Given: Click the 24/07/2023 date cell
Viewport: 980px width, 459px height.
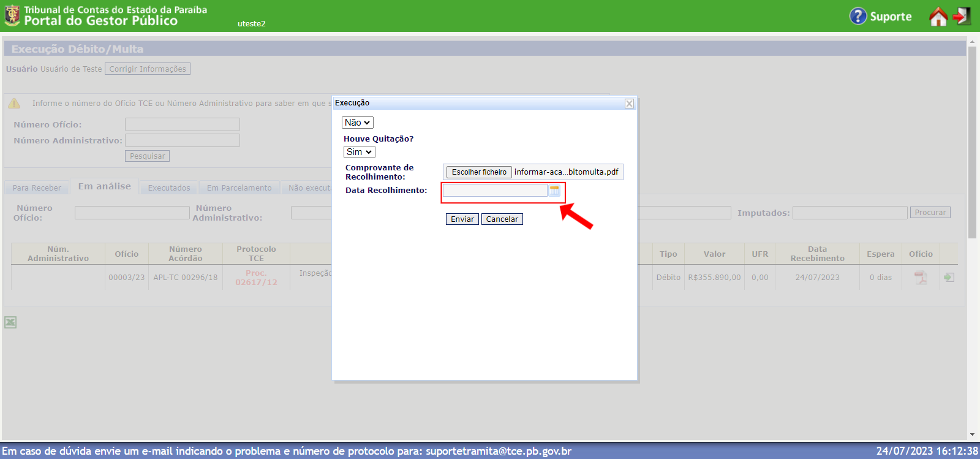Looking at the screenshot, I should tap(817, 278).
